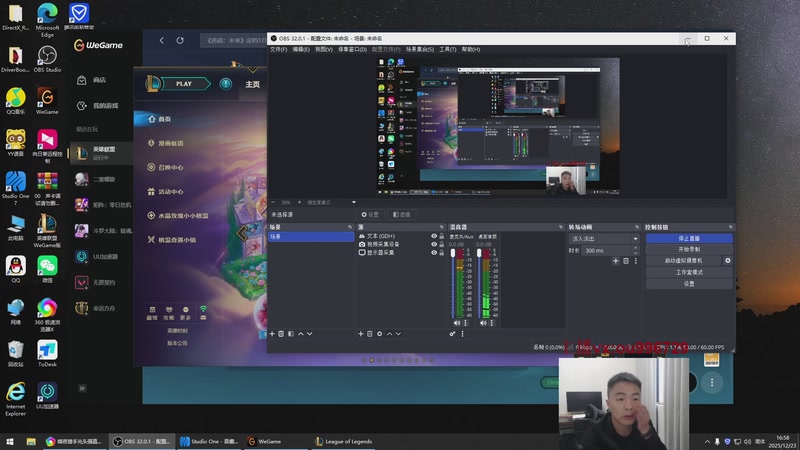
Task: Open the 视图(V) menu in OBS
Action: (323, 49)
